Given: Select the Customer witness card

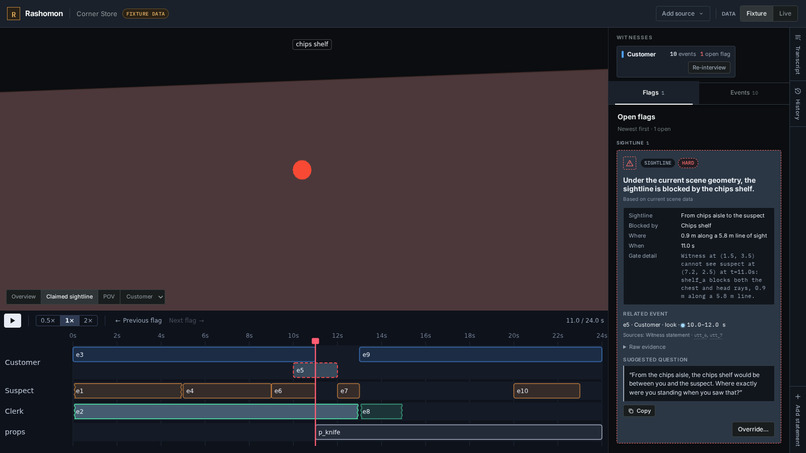Looking at the screenshot, I should pyautogui.click(x=675, y=61).
